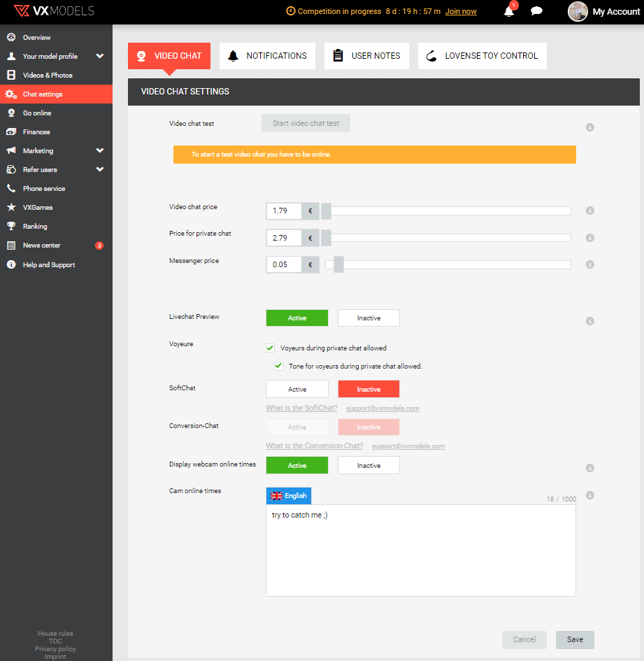644x661 pixels.
Task: Click the notification bell icon in header
Action: tap(509, 12)
